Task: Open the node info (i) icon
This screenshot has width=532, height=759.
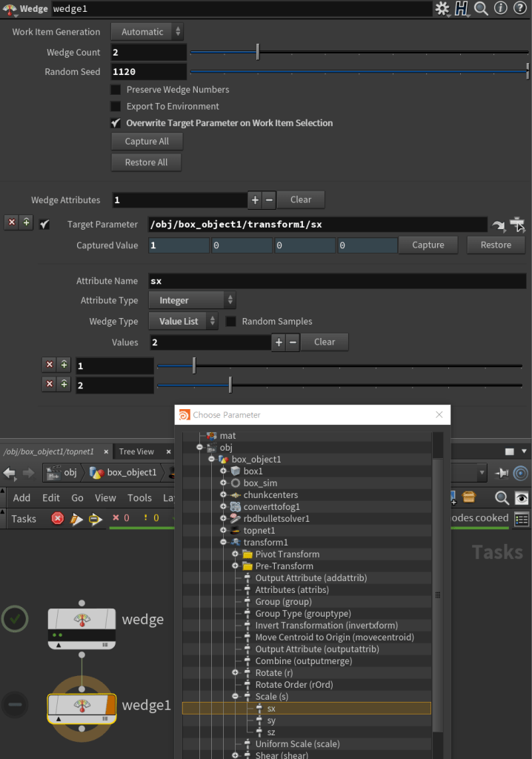Action: click(x=501, y=9)
